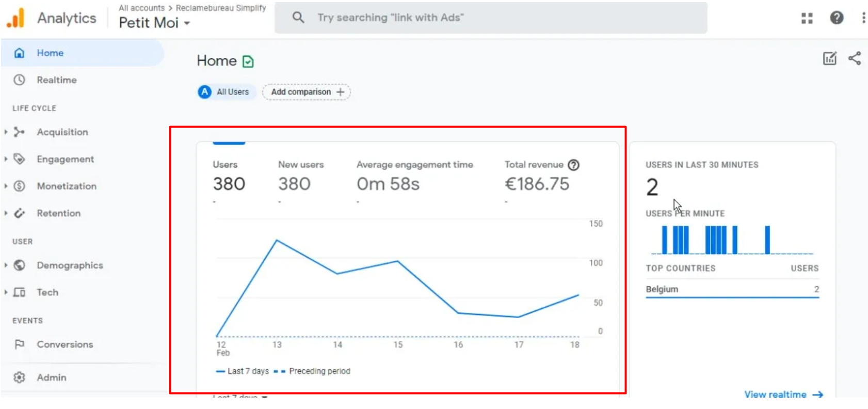The width and height of the screenshot is (868, 409).
Task: Open the three-dot more options menu
Action: tap(863, 18)
